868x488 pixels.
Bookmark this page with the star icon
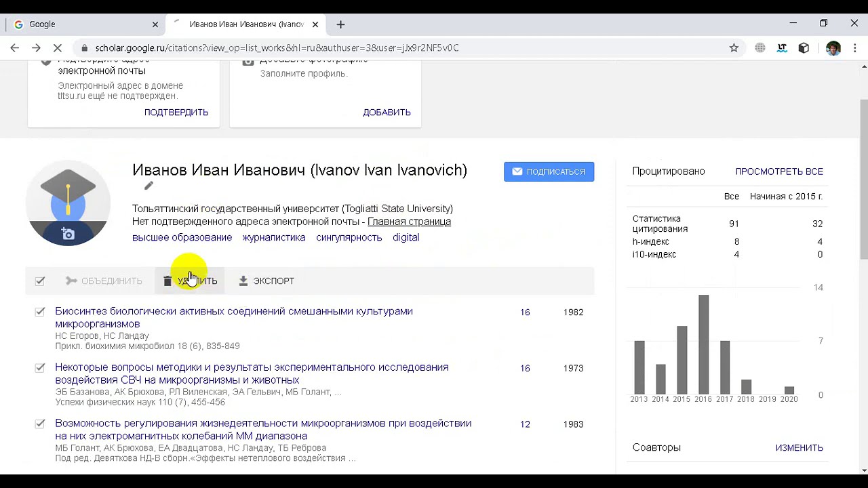pos(734,48)
